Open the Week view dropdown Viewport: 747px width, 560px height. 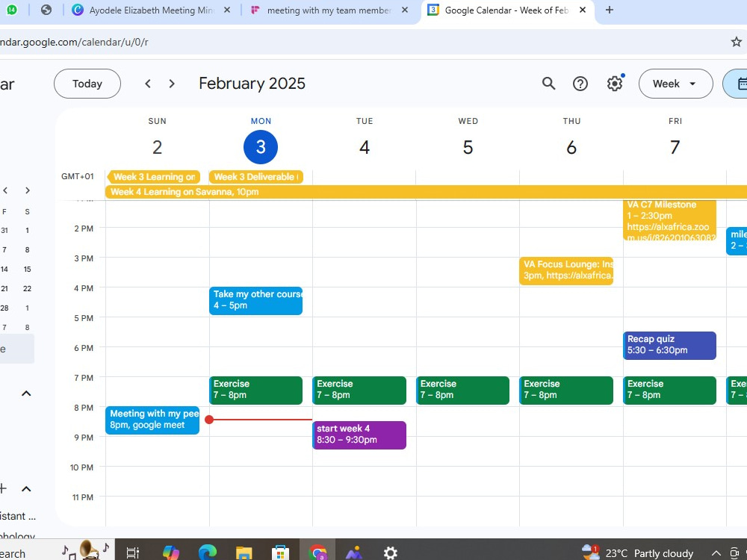tap(675, 84)
